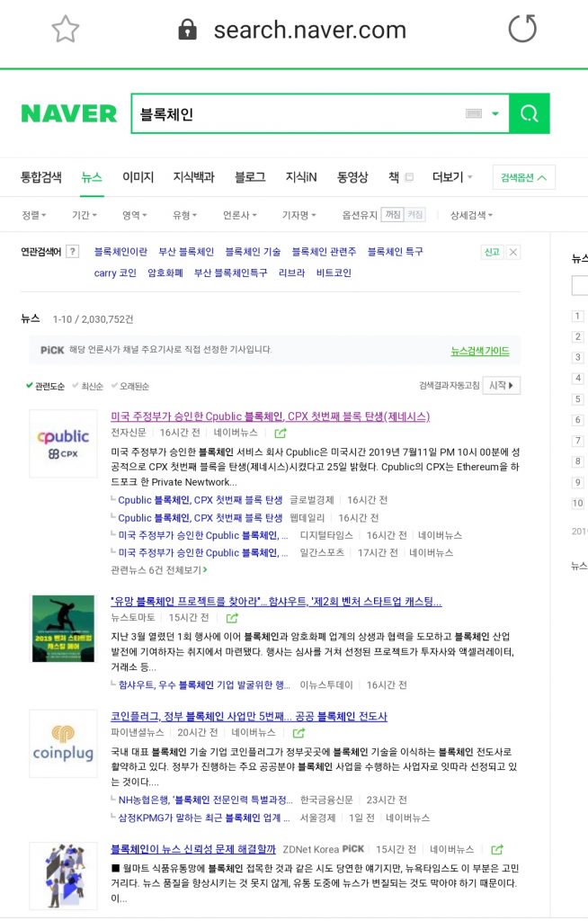Select rank number 1 in side list

click(x=577, y=316)
